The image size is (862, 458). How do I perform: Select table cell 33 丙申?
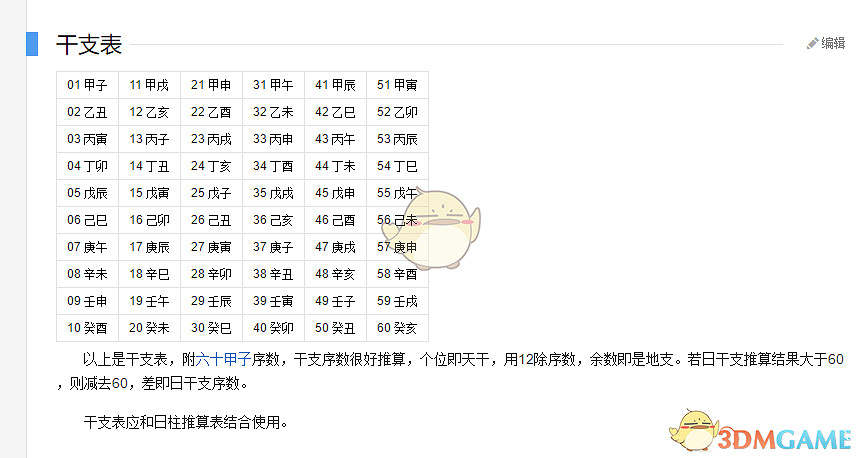point(274,139)
